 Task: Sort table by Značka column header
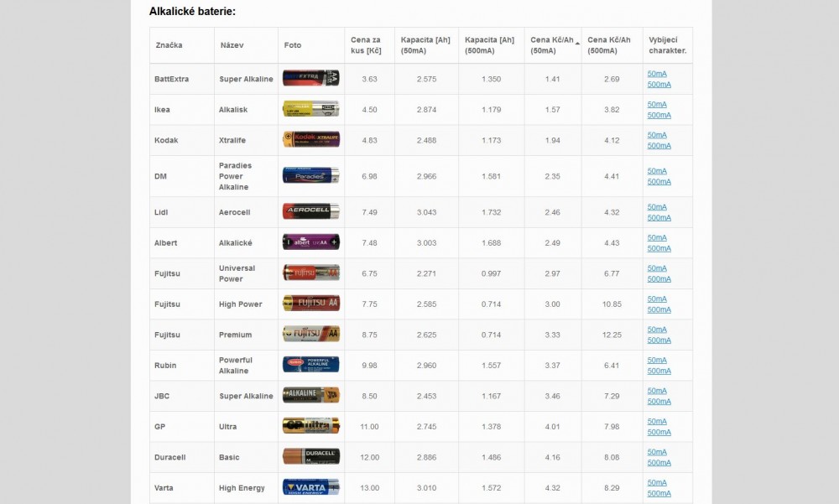click(169, 45)
